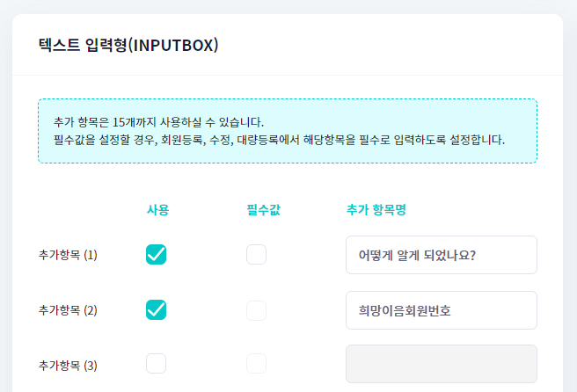577x392 pixels.
Task: Uncheck 사용 checkbox for 추가항목 (1)
Action: (x=156, y=255)
